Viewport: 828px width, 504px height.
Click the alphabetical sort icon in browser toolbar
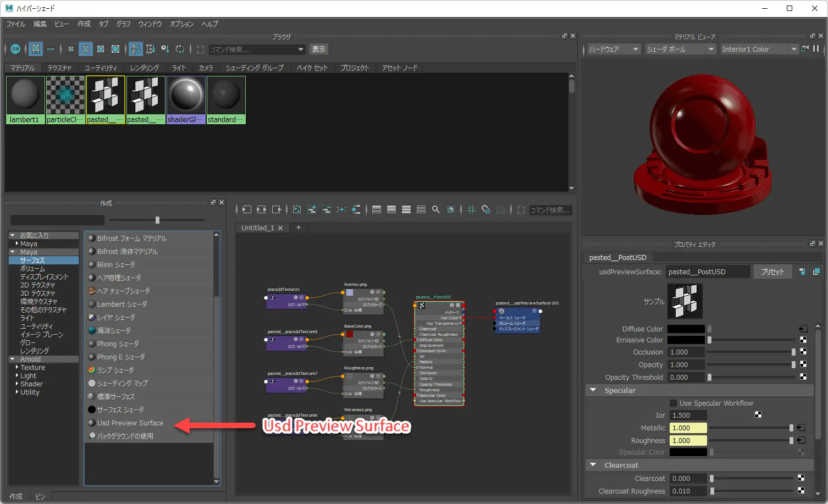point(136,49)
